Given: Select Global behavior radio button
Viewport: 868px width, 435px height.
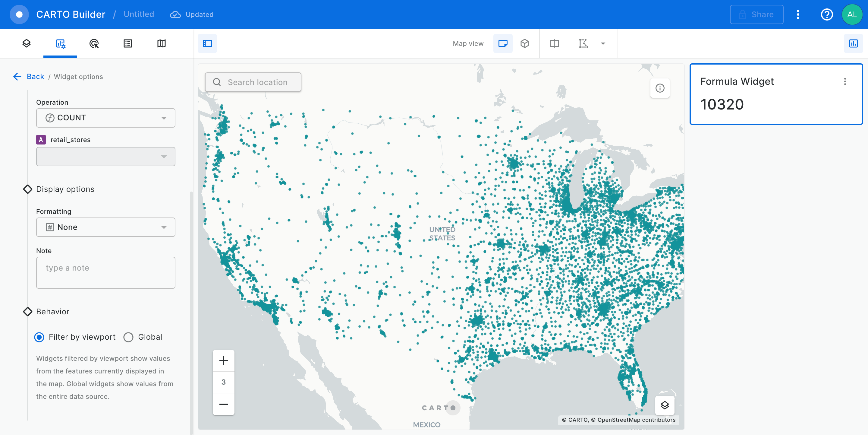Looking at the screenshot, I should (128, 337).
